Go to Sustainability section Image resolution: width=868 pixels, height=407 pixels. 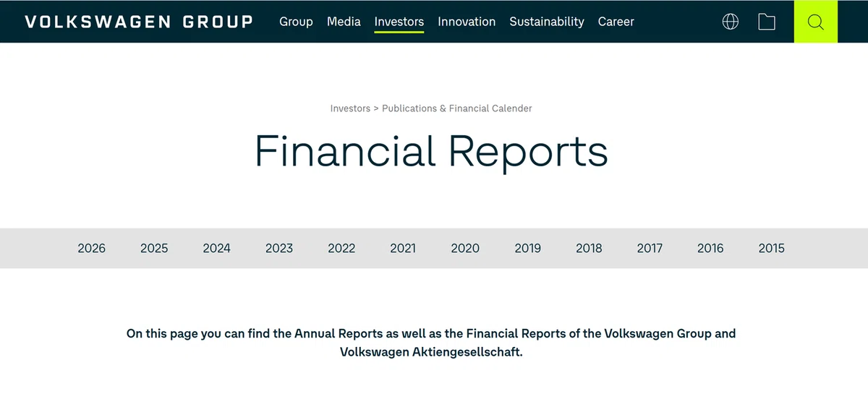click(x=547, y=22)
